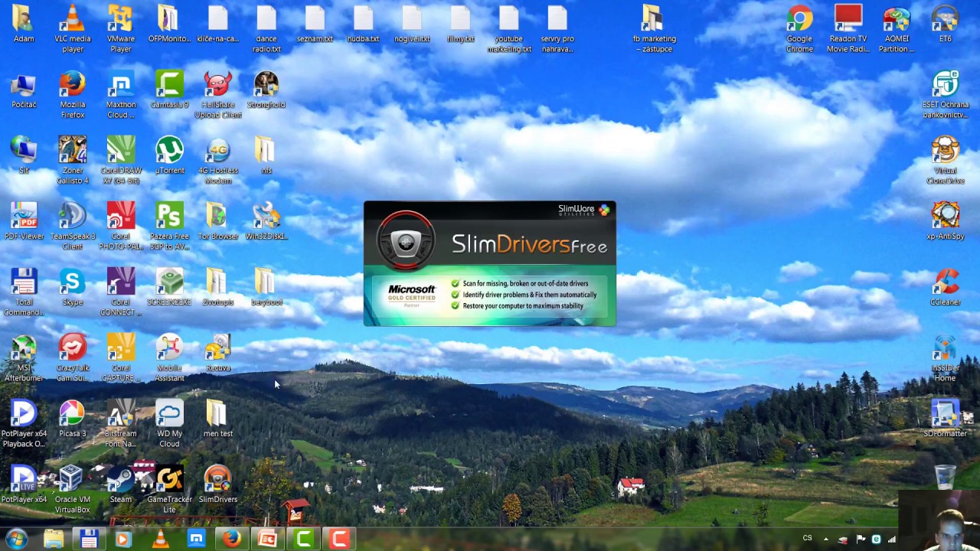Select the seznam.txt file on desktop
The height and width of the screenshot is (551, 980).
315,24
